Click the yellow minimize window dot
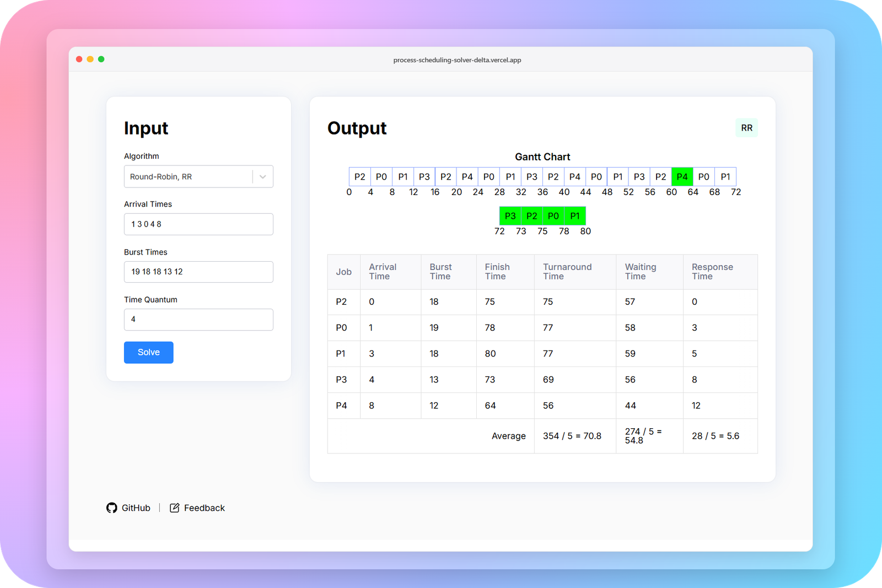882x588 pixels. [x=90, y=59]
